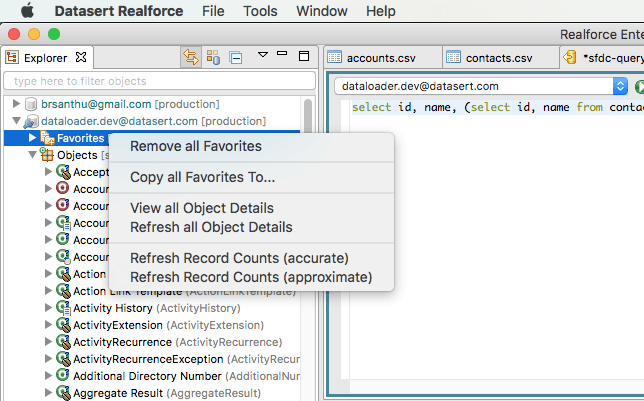Expand the Additional Directory Number object
This screenshot has height=401, width=644.
pos(48,376)
